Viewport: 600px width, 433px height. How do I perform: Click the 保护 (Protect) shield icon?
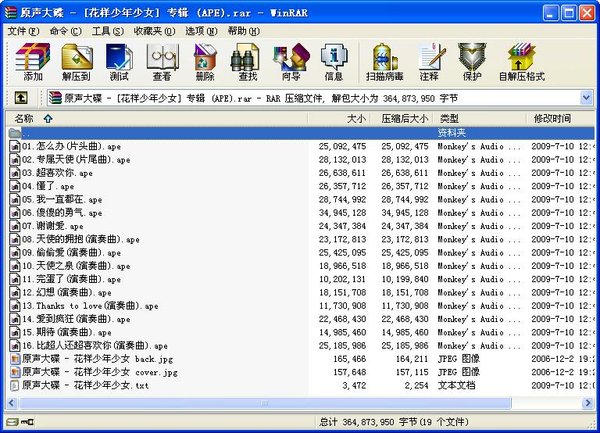pos(472,63)
